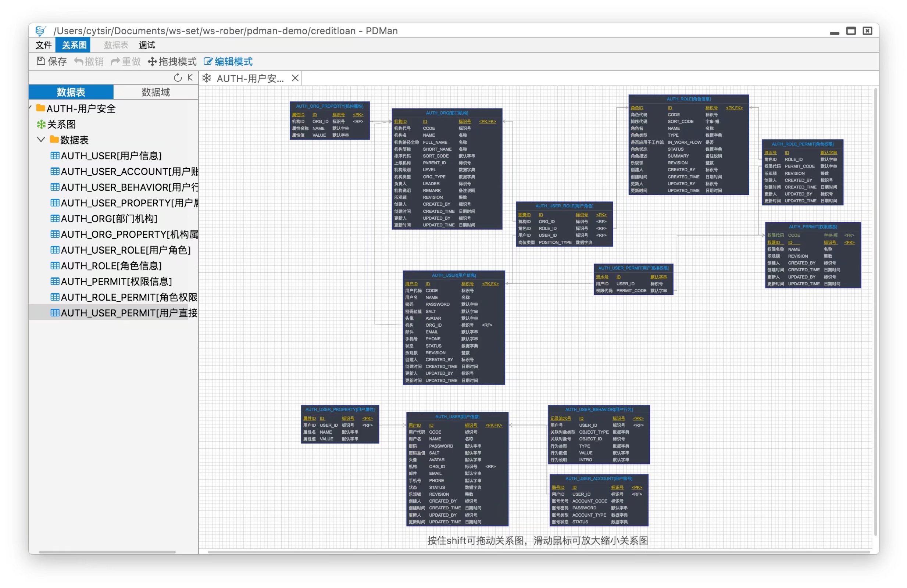Click the PDMan app logo icon

[40, 31]
